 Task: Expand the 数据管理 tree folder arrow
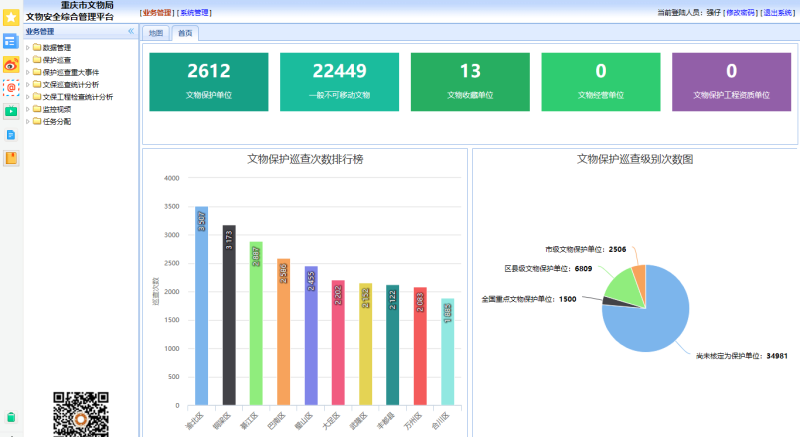point(27,47)
